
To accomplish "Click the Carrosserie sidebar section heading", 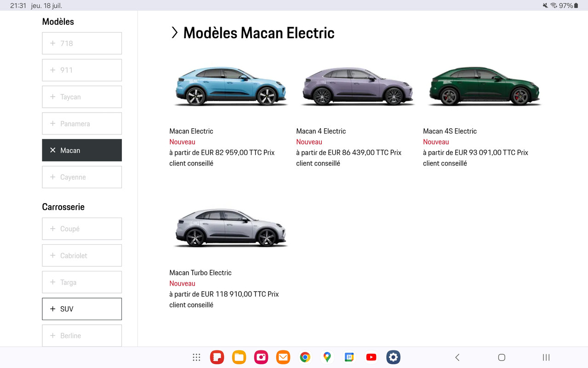I will [63, 207].
